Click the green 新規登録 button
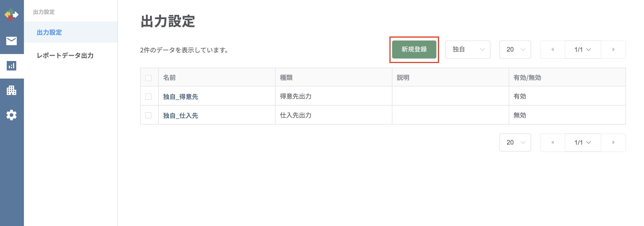 414,50
